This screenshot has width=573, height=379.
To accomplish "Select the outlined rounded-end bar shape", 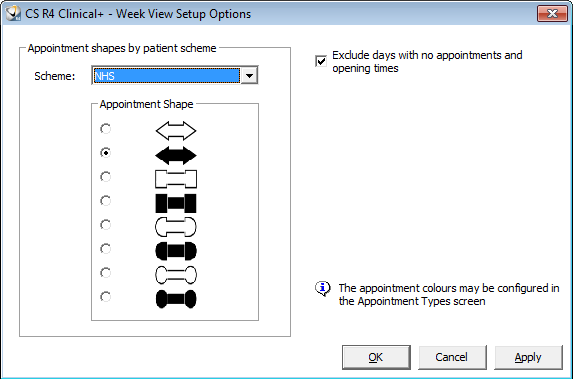I will point(176,227).
